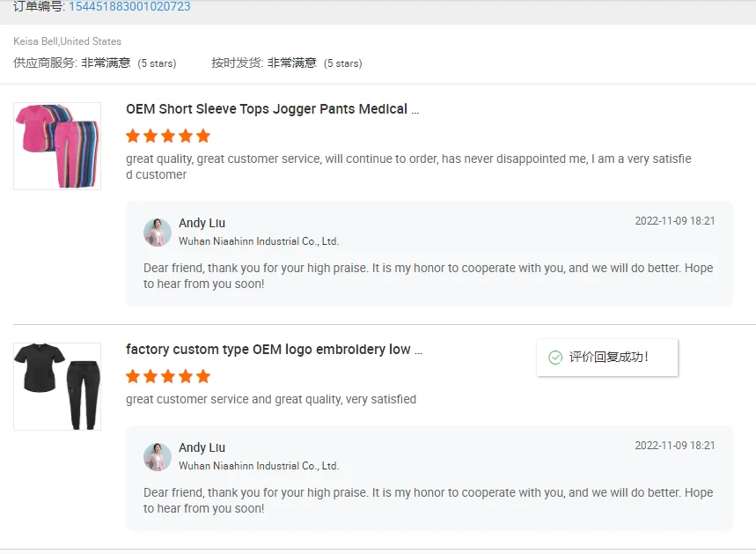The width and height of the screenshot is (756, 554).
Task: Click Andy Liu name in second reply
Action: (202, 447)
